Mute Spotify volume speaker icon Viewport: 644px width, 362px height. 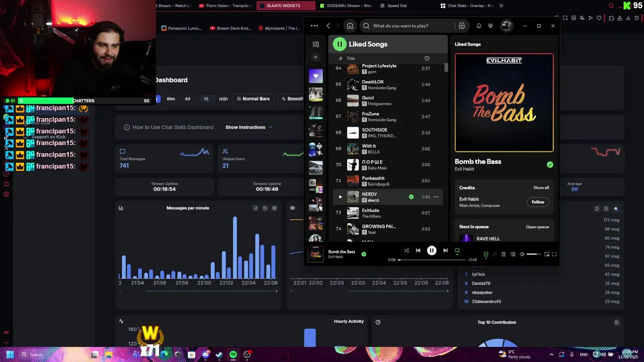click(x=522, y=254)
